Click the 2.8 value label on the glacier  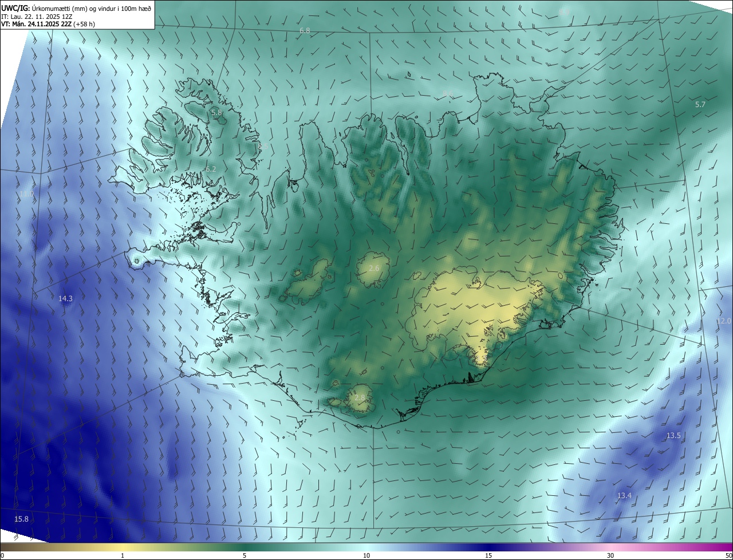coord(360,397)
